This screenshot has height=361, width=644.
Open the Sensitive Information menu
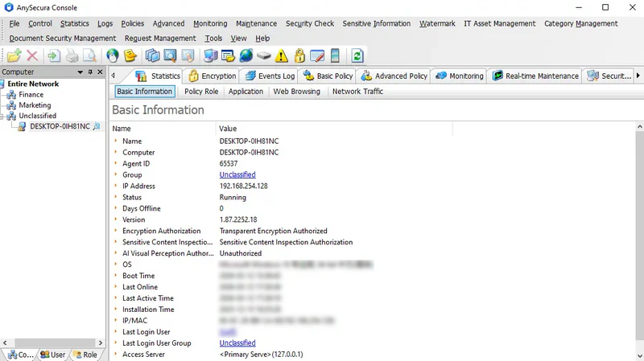pyautogui.click(x=377, y=24)
